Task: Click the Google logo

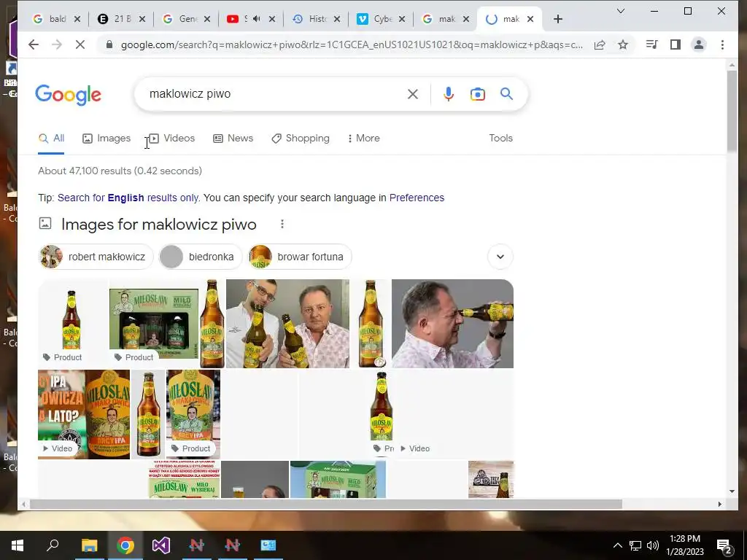Action: (68, 94)
